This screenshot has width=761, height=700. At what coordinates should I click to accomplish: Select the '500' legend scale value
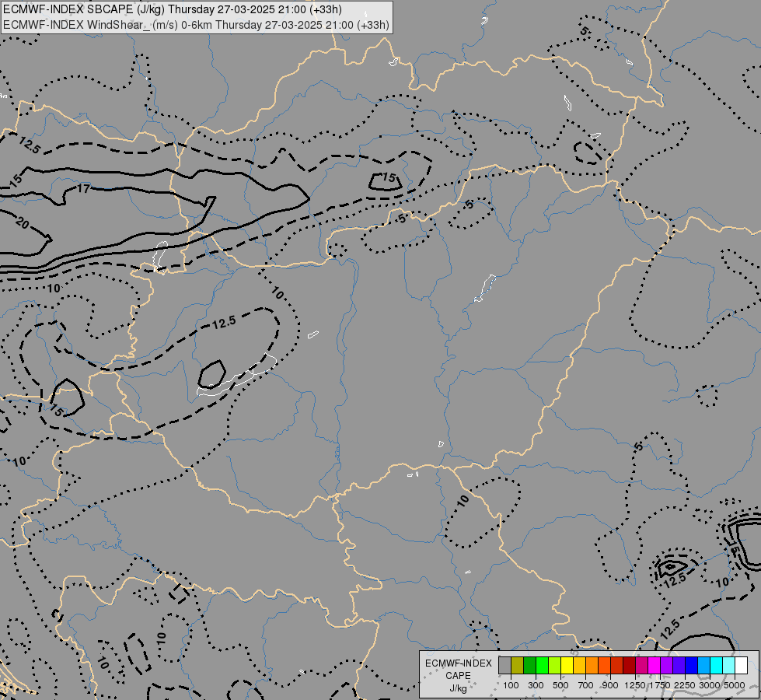(x=560, y=685)
